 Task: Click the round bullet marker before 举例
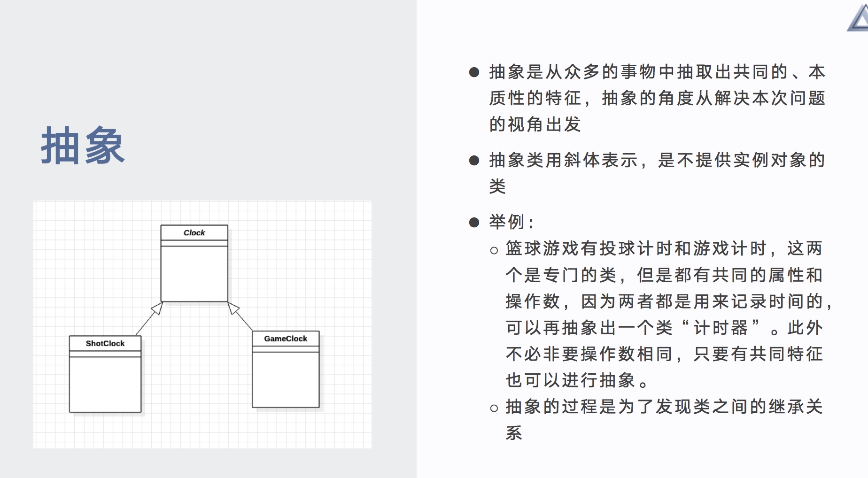tap(474, 222)
